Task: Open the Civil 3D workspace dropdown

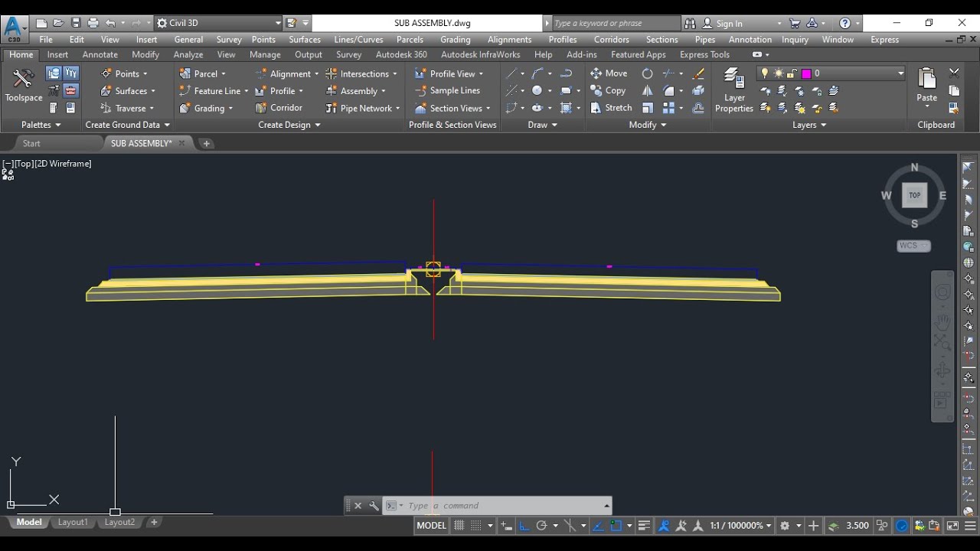Action: 218,23
